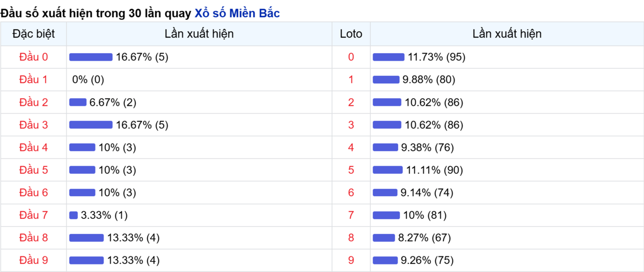Select the Đầu 9 row label
Viewport: 644px width, 272px height.
click(x=33, y=260)
